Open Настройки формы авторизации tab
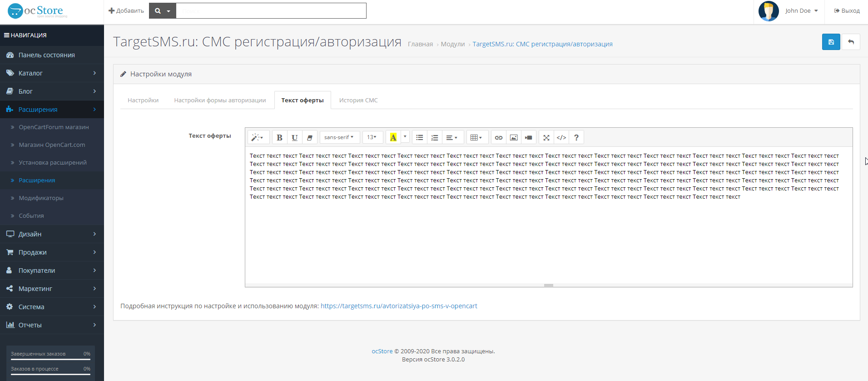 pyautogui.click(x=220, y=100)
